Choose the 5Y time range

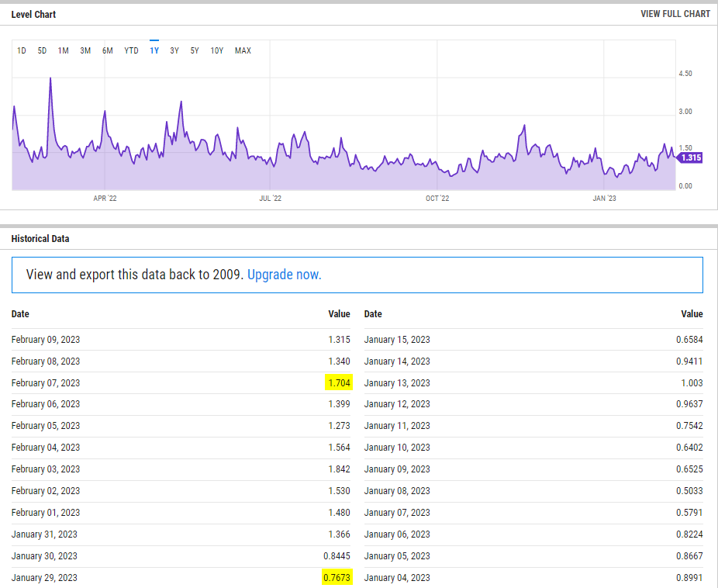click(195, 51)
